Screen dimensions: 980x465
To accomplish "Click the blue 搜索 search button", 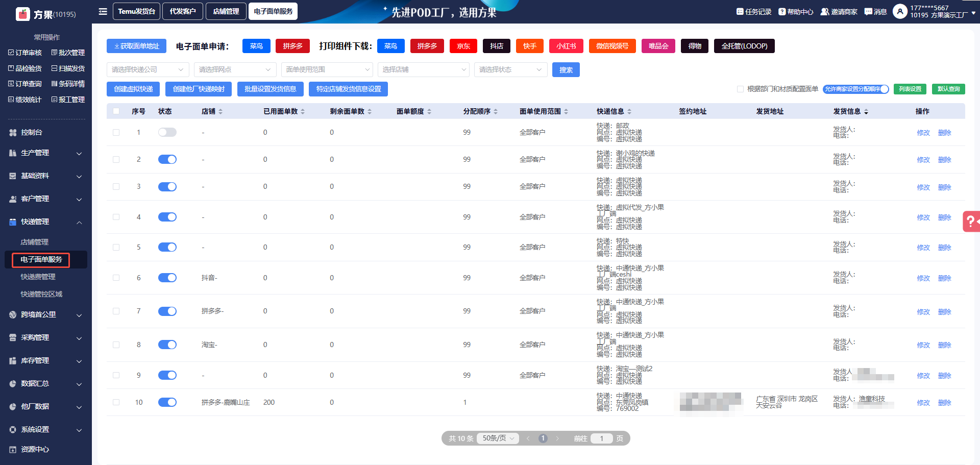I will click(x=566, y=70).
